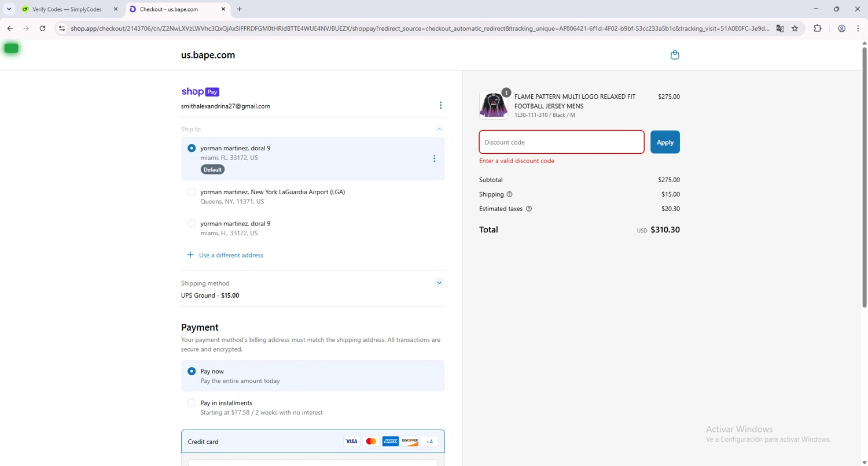Open the cart bag icon

675,55
